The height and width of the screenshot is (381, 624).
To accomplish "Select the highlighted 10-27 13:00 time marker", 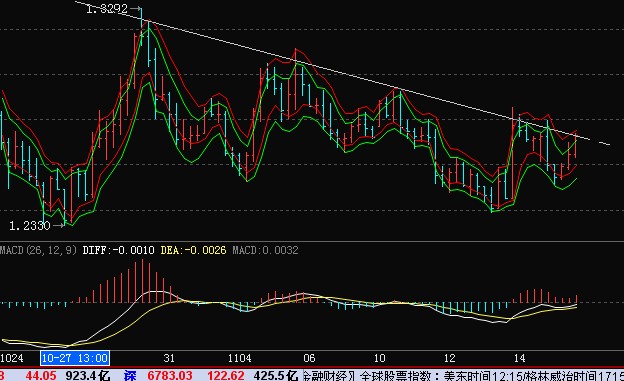I will pyautogui.click(x=75, y=358).
